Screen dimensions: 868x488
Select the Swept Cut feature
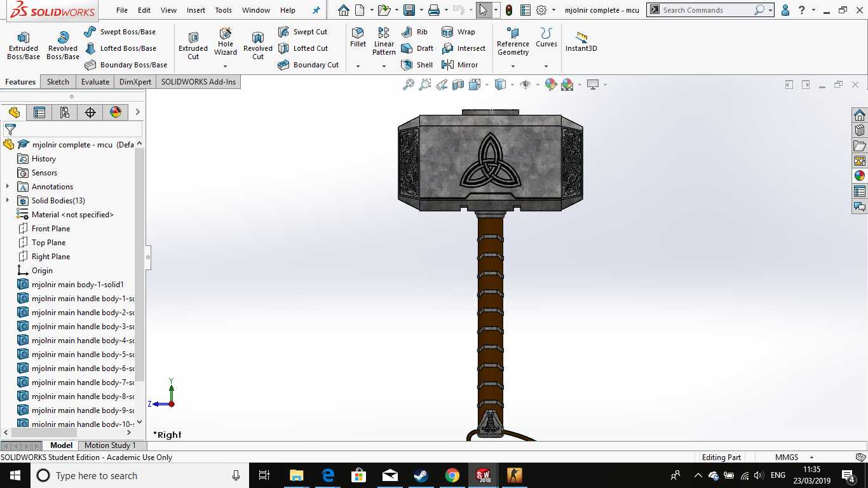302,32
